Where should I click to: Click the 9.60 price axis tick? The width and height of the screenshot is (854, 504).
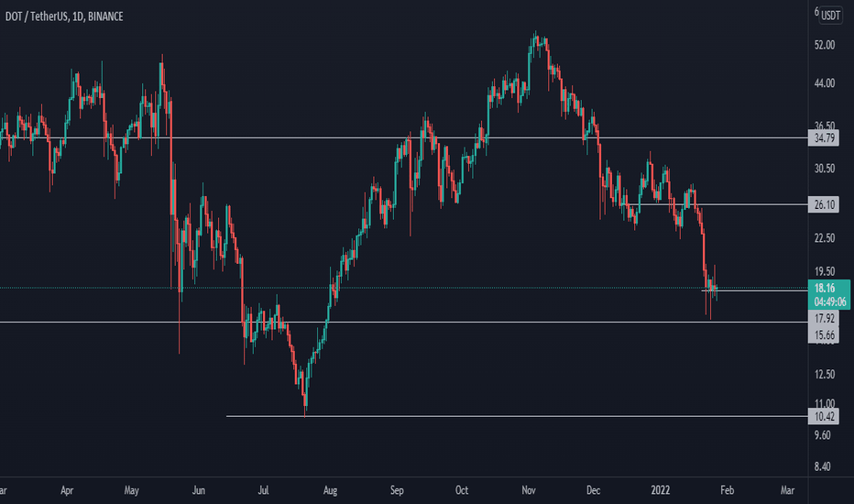823,435
